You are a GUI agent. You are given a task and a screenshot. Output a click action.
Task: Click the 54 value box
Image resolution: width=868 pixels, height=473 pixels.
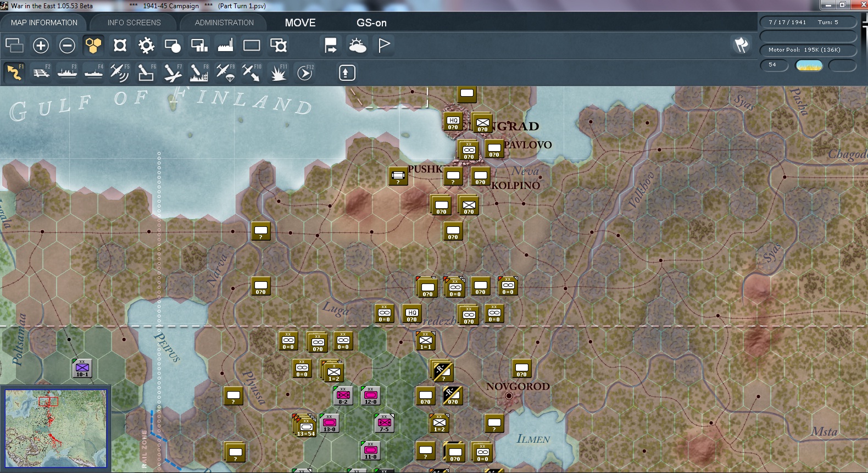(x=775, y=65)
